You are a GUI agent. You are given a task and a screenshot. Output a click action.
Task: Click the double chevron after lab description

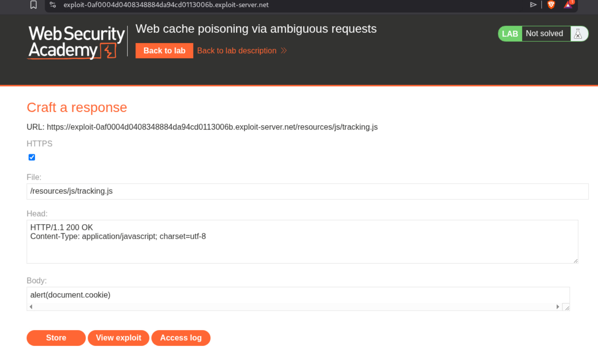(x=284, y=51)
